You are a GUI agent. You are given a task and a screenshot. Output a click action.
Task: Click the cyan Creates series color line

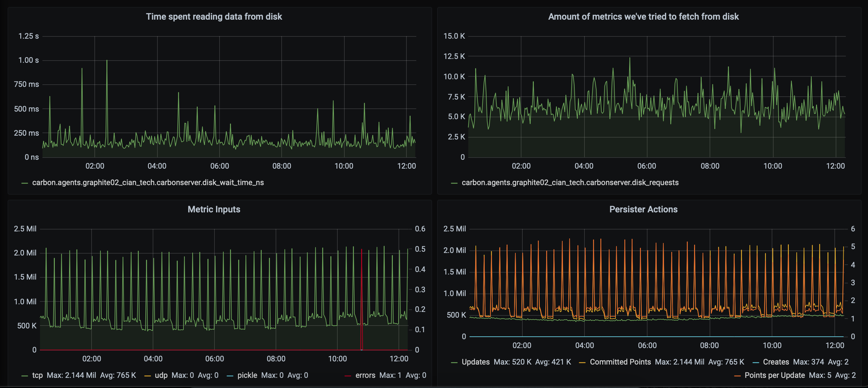[x=756, y=363]
